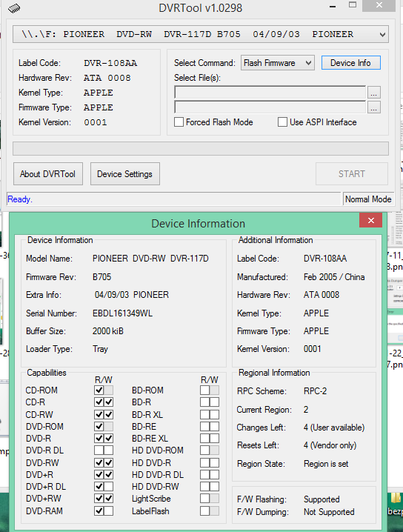Click Loader Type Tray value
Screen dimensions: 403x532
(100, 349)
